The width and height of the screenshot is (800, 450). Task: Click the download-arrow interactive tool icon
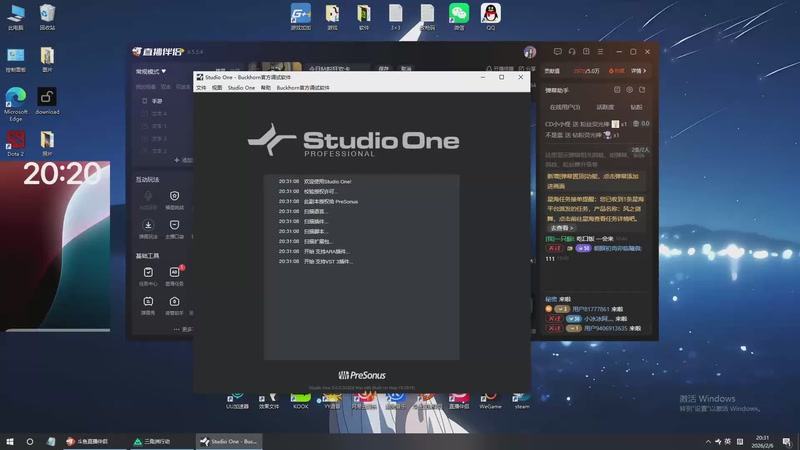148,225
